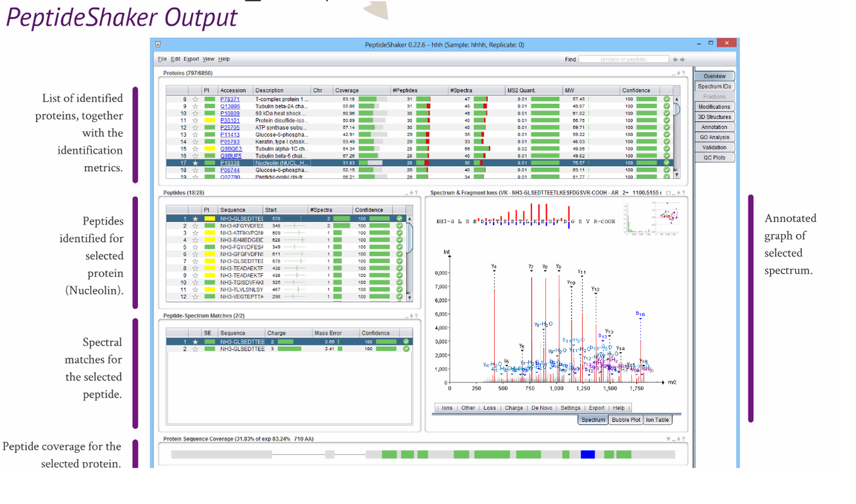Click Proteins table vertical scrollbar thumb
The height and width of the screenshot is (504, 856).
pos(676,108)
